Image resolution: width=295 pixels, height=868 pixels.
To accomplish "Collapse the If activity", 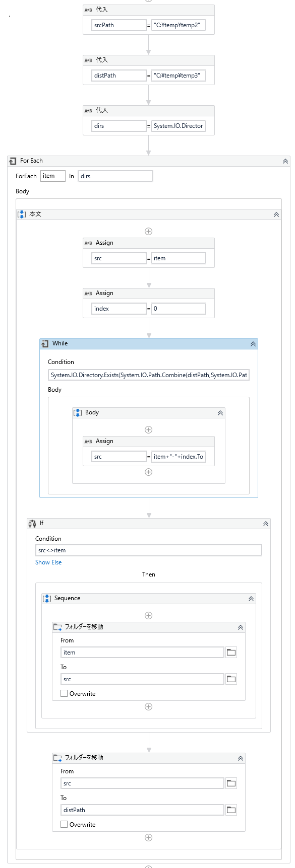I will (266, 524).
